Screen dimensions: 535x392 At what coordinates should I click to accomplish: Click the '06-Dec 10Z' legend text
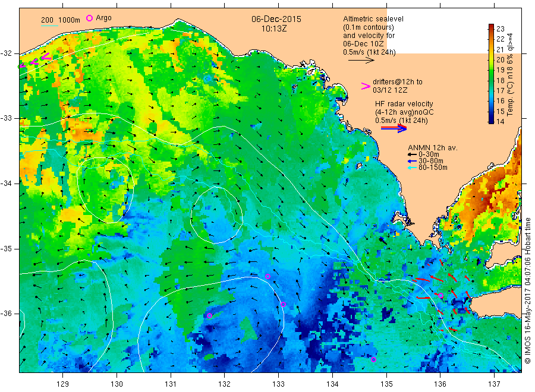pos(363,43)
